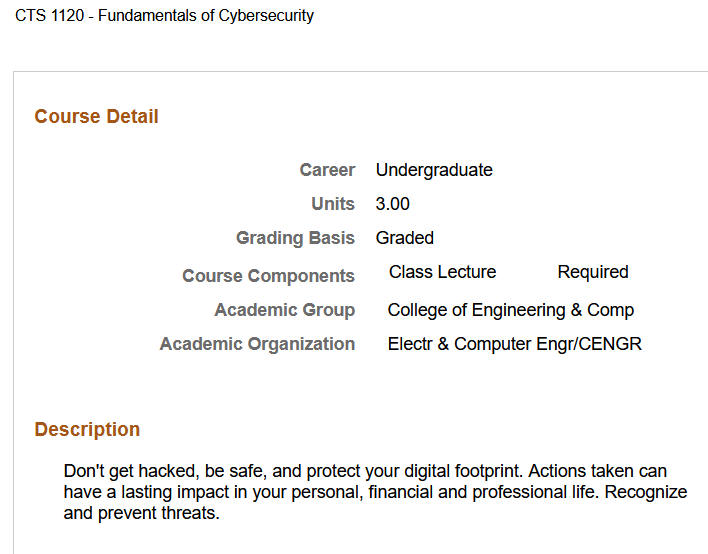Click the Required component status

pyautogui.click(x=593, y=272)
